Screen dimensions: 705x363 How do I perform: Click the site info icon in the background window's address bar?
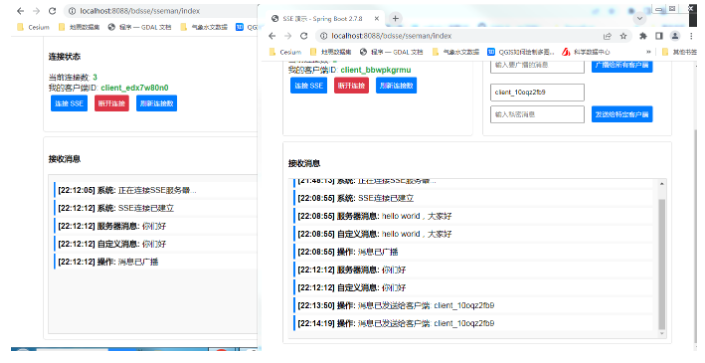[x=72, y=11]
